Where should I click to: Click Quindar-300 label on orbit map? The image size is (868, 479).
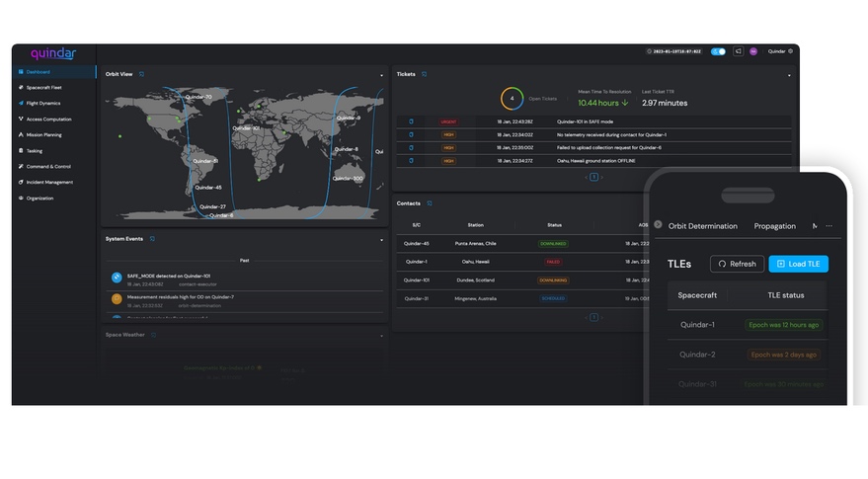[348, 179]
